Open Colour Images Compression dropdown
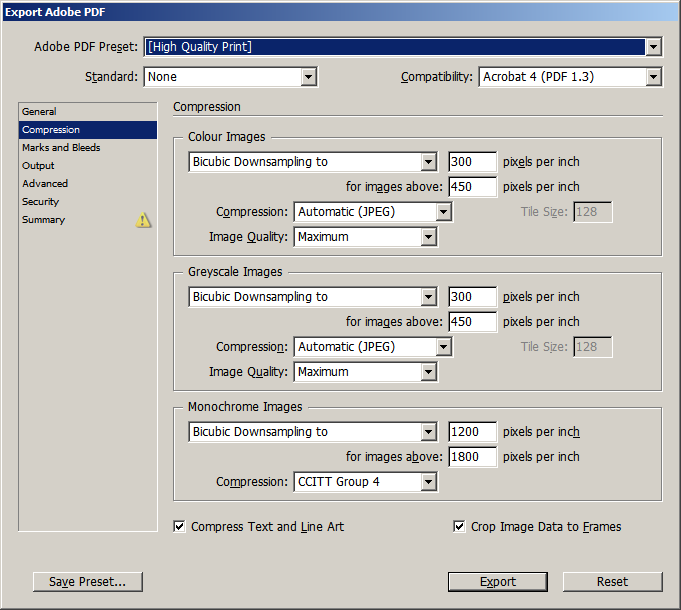 point(443,212)
